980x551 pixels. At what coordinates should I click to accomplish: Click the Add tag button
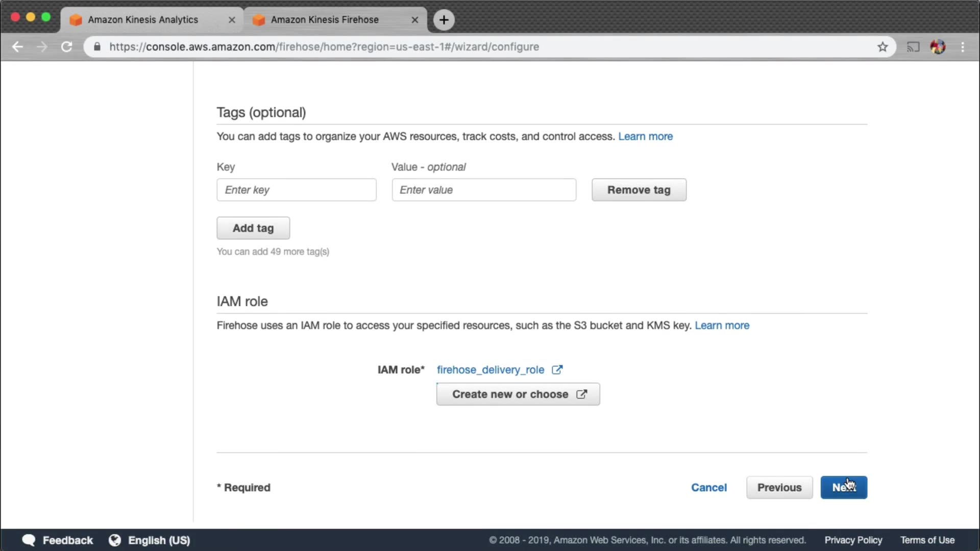point(253,228)
